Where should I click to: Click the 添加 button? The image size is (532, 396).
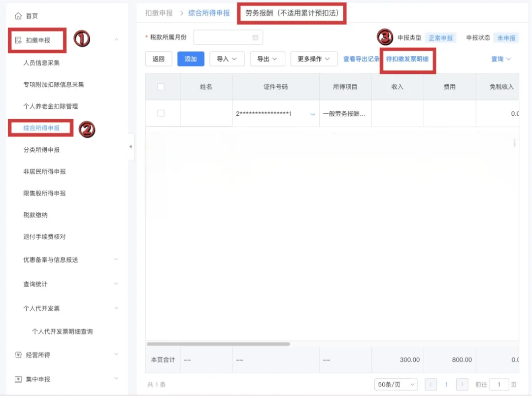[x=191, y=59]
